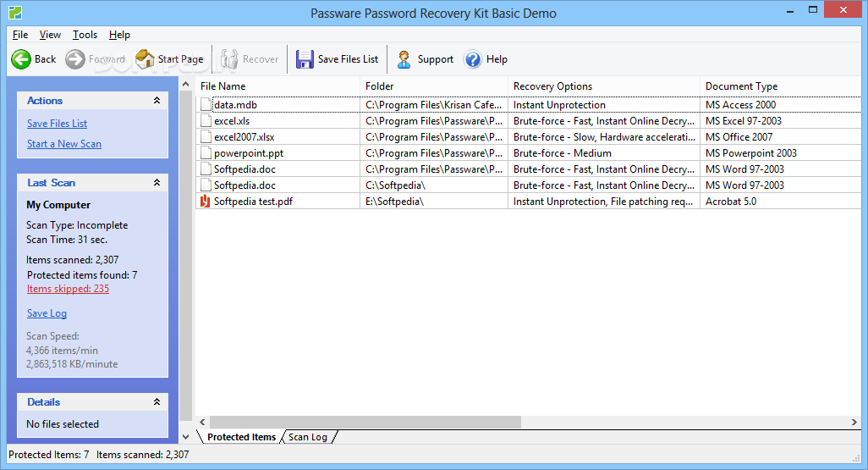Click the Save Log link
Image resolution: width=868 pixels, height=470 pixels.
click(x=47, y=313)
